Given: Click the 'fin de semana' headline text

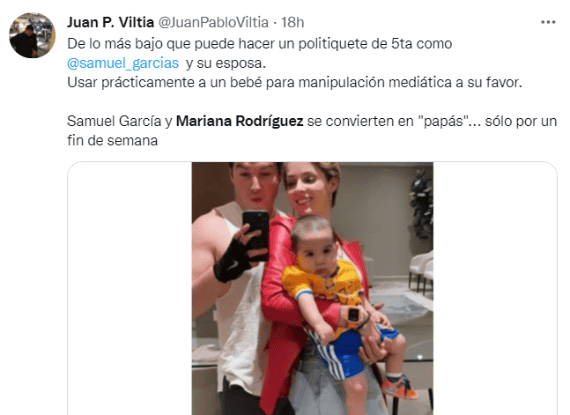Looking at the screenshot, I should 112,140.
